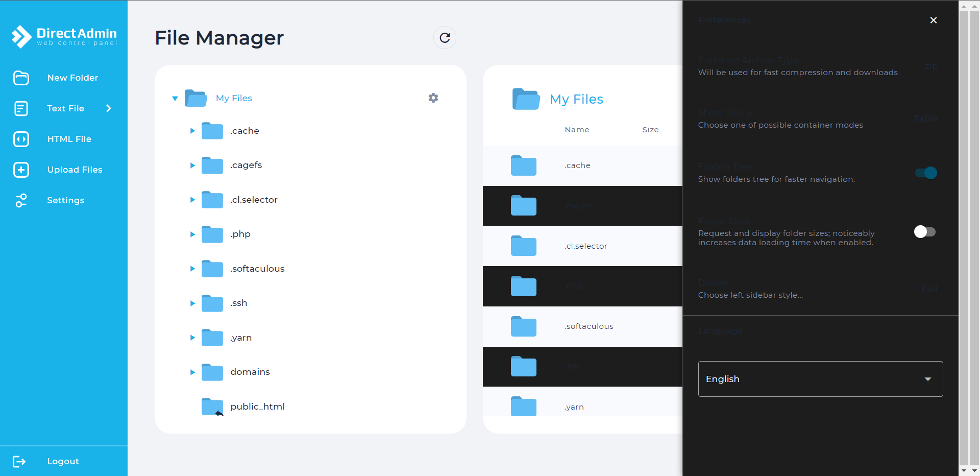Open the Text File submenu
980x476 pixels.
pos(108,108)
